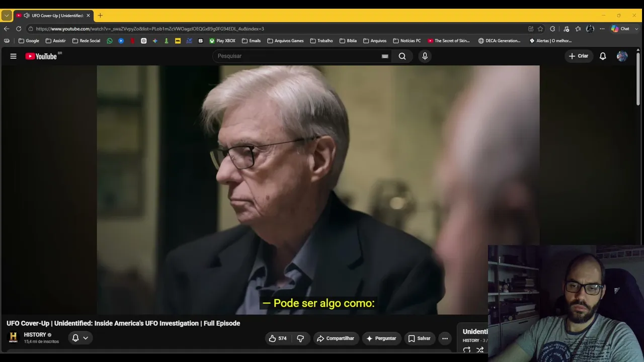This screenshot has width=644, height=362.
Task: Open the Emails bookmarks folder
Action: (251, 41)
